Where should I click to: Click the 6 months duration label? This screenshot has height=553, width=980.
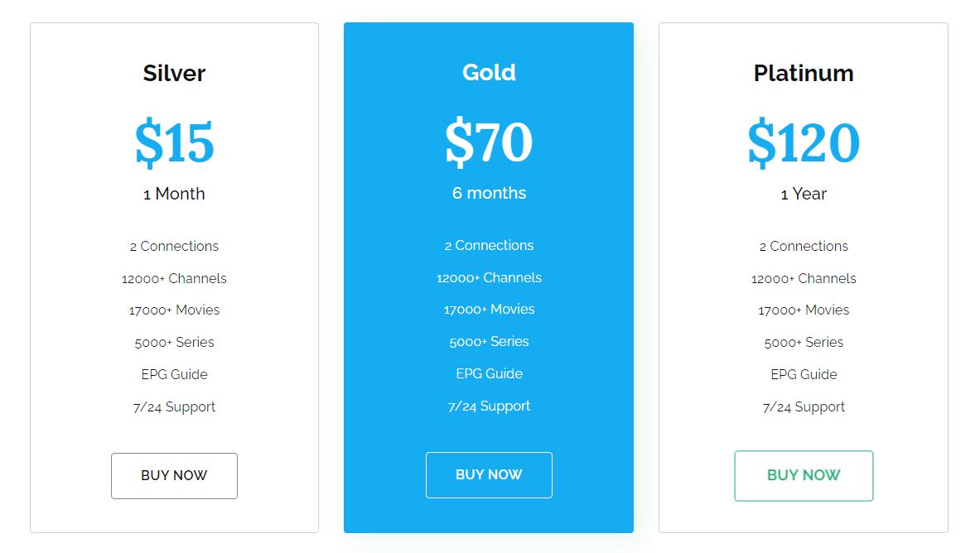[489, 193]
